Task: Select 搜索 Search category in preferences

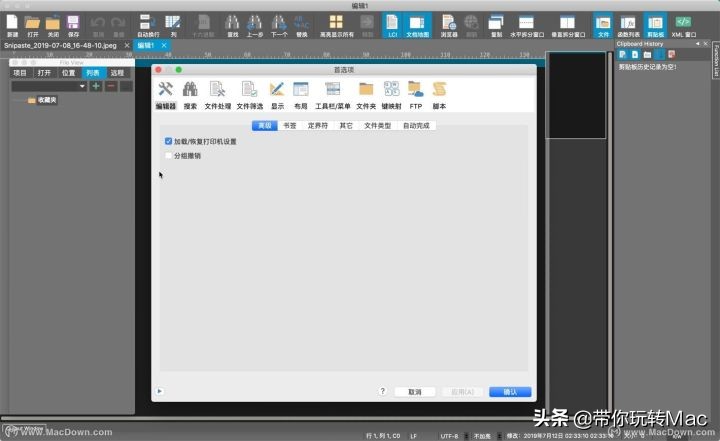Action: [190, 95]
